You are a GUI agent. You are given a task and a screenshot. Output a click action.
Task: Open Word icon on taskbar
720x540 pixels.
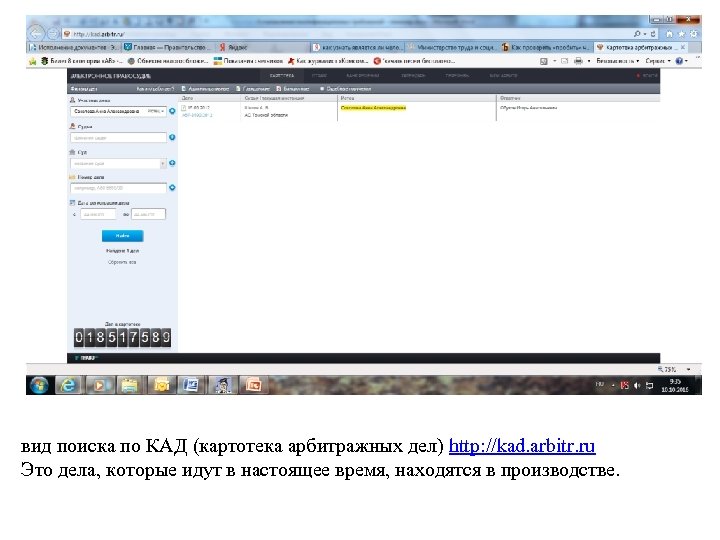click(x=191, y=385)
